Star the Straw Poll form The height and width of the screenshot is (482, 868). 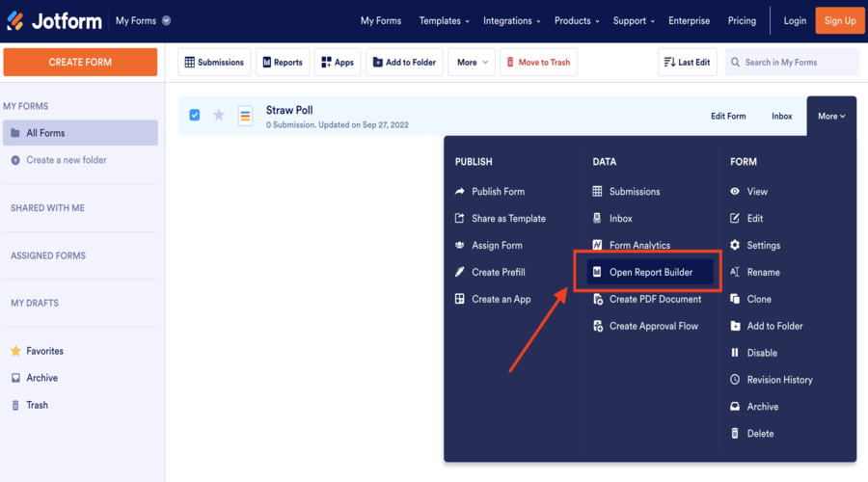click(219, 116)
